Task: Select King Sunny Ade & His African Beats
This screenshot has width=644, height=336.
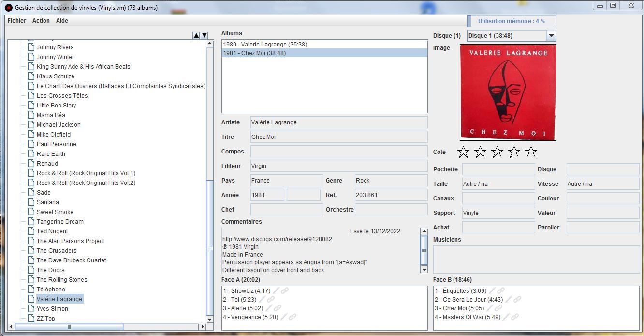Action: click(83, 66)
